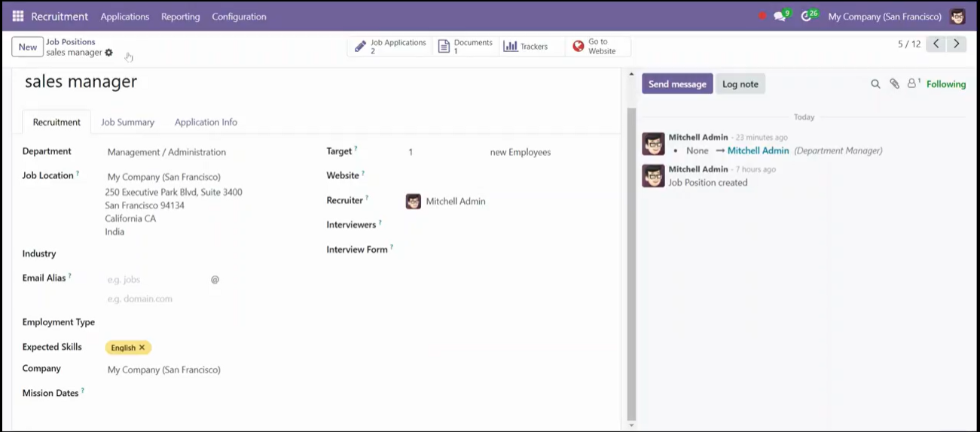
Task: Switch to the Job Summary tab
Action: pyautogui.click(x=128, y=122)
